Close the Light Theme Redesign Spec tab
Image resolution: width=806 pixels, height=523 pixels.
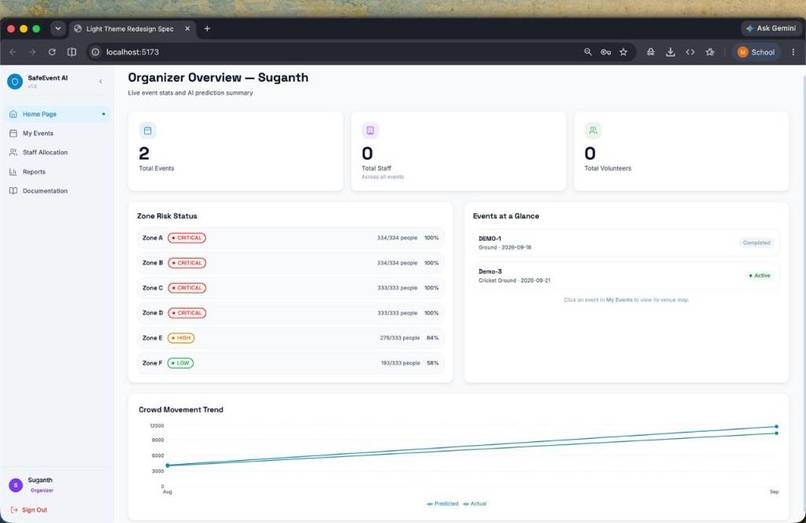pyautogui.click(x=188, y=29)
